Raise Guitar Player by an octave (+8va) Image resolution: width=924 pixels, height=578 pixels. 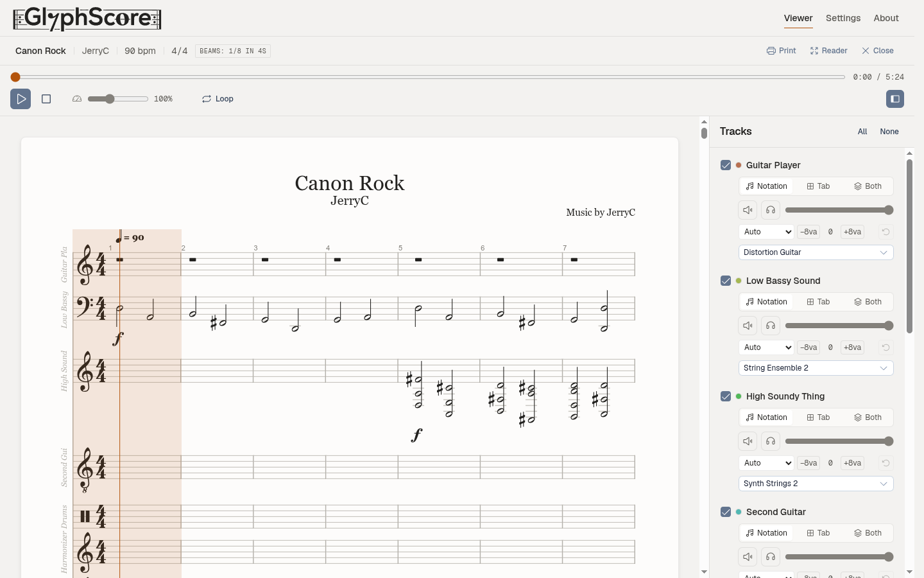click(x=852, y=232)
